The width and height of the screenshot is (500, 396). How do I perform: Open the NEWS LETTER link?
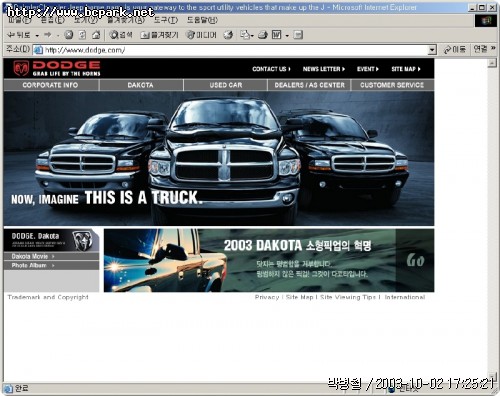point(324,69)
